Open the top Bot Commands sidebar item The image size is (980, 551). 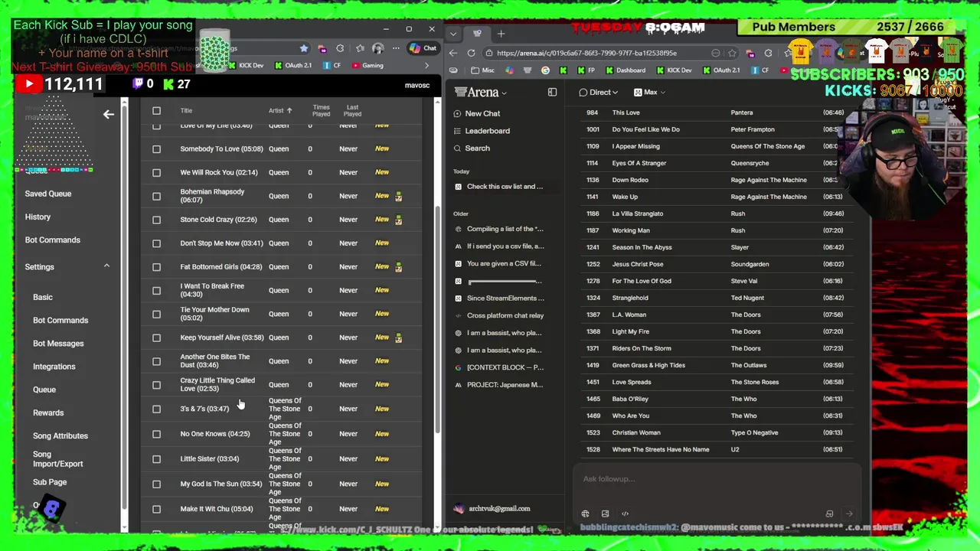click(x=52, y=240)
